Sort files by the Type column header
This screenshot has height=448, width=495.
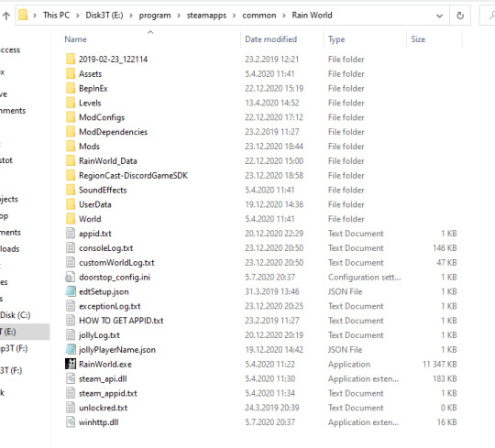[x=336, y=39]
